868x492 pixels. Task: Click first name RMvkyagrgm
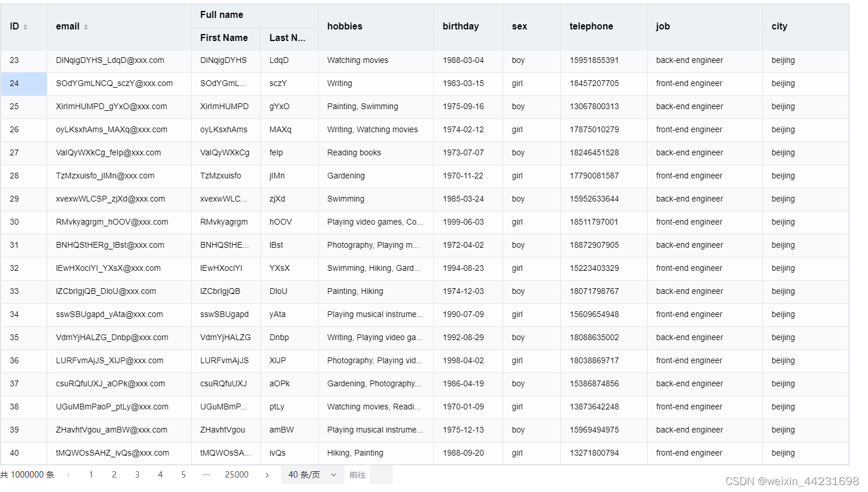224,222
